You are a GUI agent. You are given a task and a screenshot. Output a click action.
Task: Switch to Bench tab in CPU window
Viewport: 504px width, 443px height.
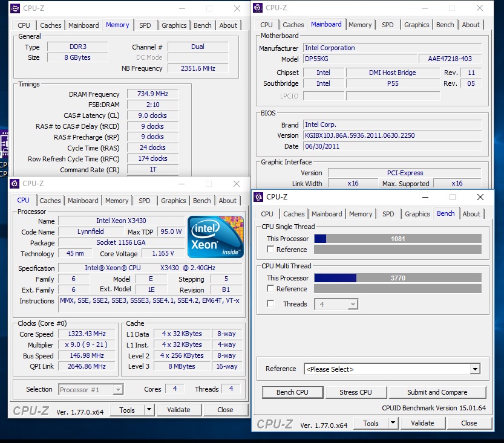(x=202, y=201)
